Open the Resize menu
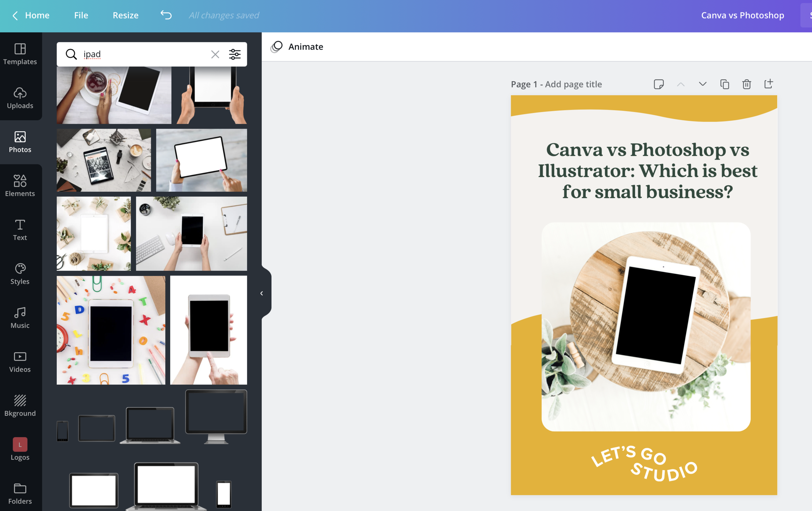Screen dimensions: 812x511 click(125, 15)
